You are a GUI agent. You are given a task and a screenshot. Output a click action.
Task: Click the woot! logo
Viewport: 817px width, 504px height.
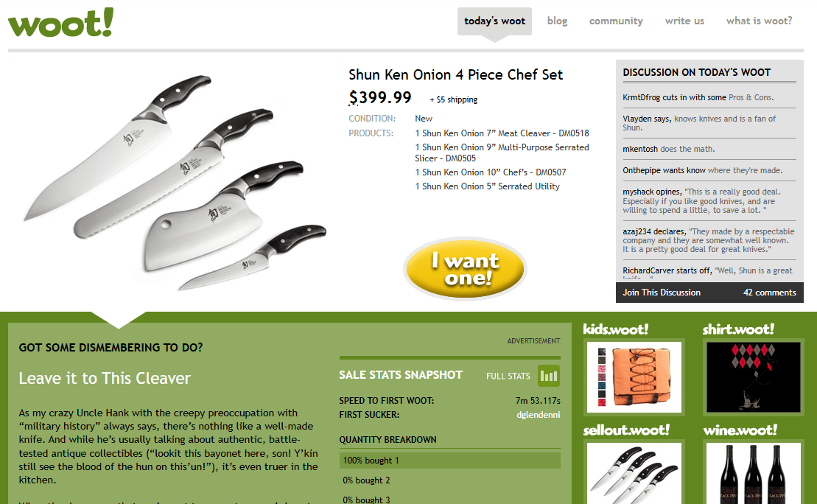(x=60, y=22)
